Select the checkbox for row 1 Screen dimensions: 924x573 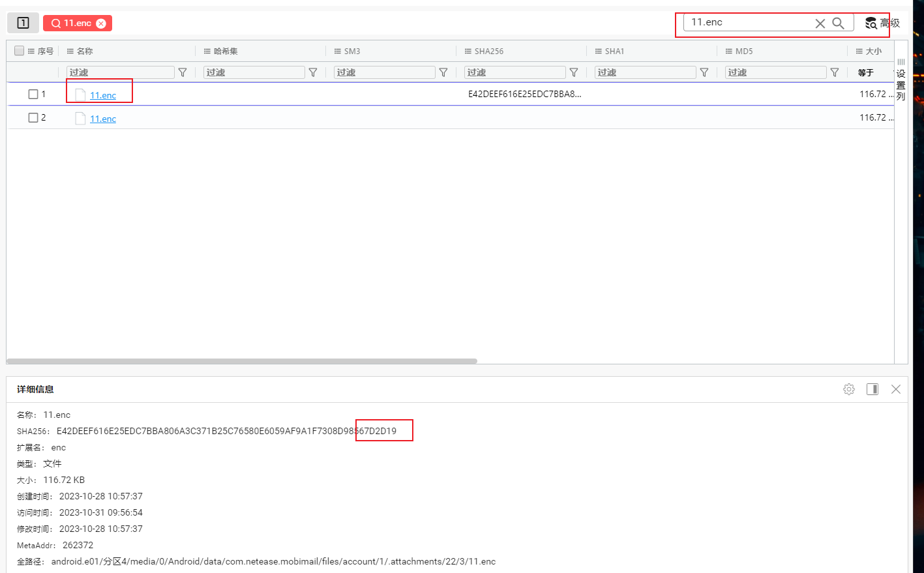coord(33,95)
